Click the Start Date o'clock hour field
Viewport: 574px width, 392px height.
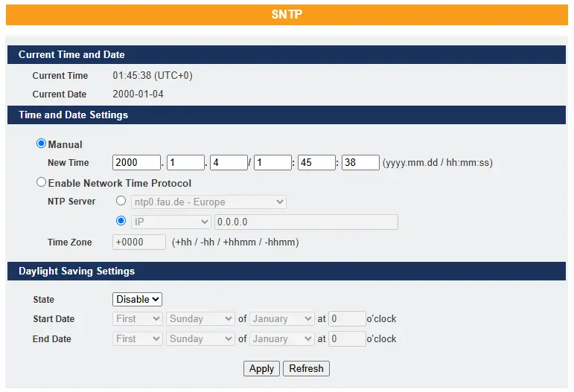[x=347, y=319]
